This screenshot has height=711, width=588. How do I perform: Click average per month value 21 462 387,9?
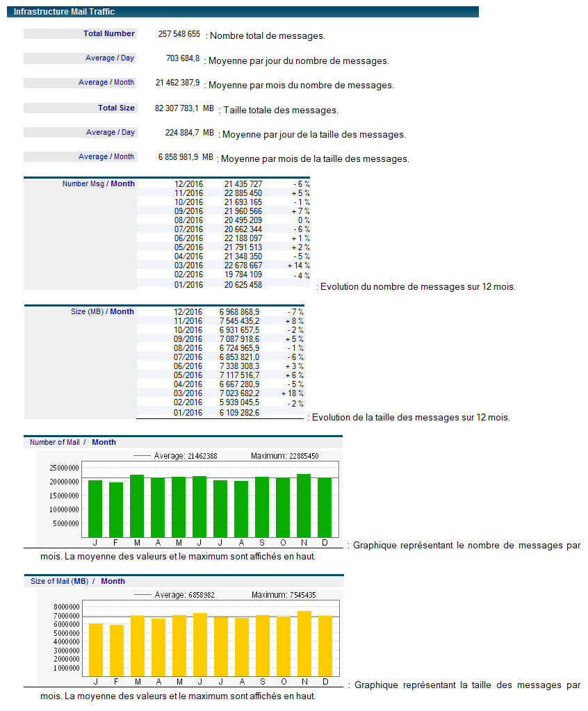click(x=177, y=83)
